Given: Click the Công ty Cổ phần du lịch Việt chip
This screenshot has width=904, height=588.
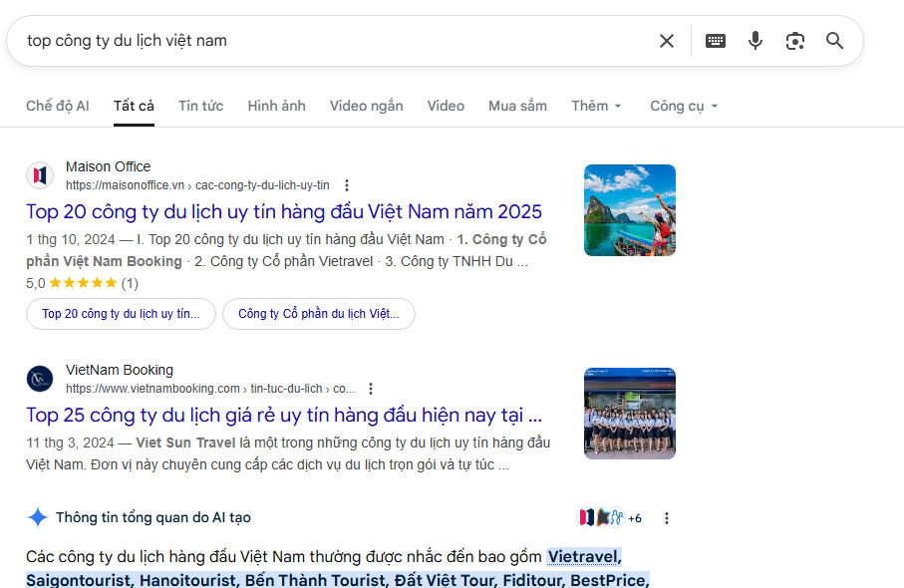Looking at the screenshot, I should pyautogui.click(x=318, y=314).
